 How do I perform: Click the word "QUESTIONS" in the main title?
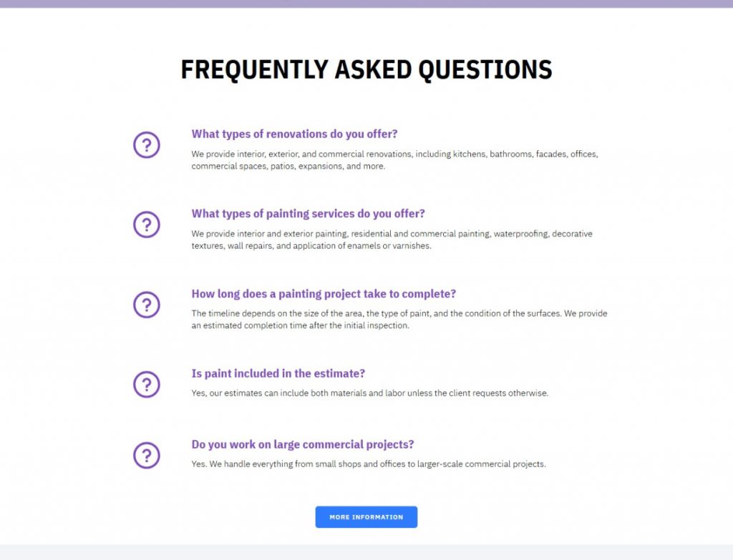pos(485,69)
